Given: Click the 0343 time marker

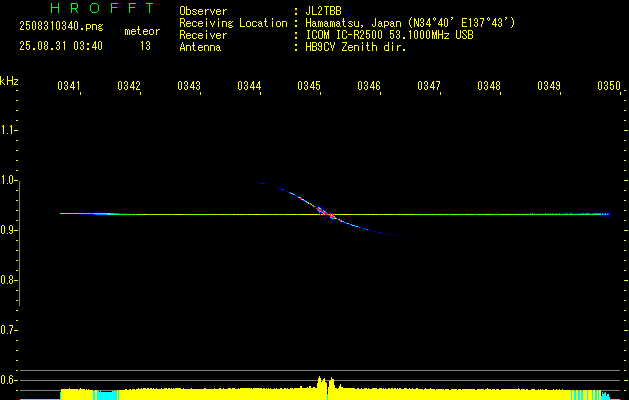Looking at the screenshot, I should pos(189,85).
